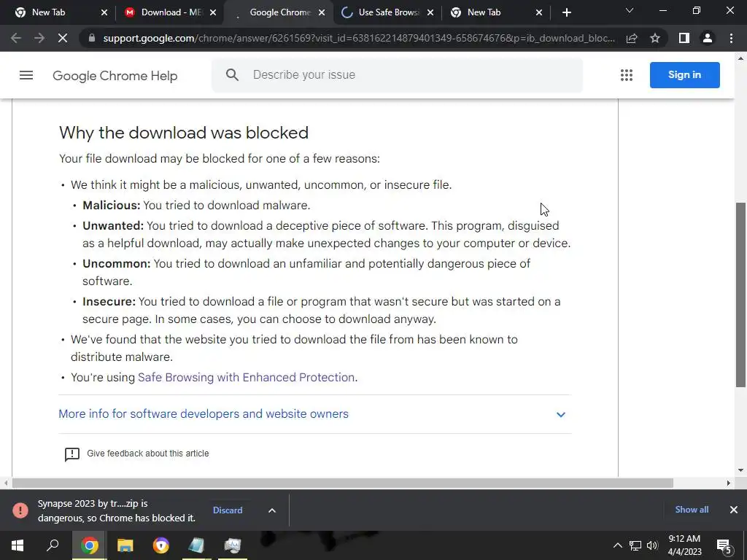747x560 pixels.
Task: Open the Google apps grid
Action: pos(627,75)
